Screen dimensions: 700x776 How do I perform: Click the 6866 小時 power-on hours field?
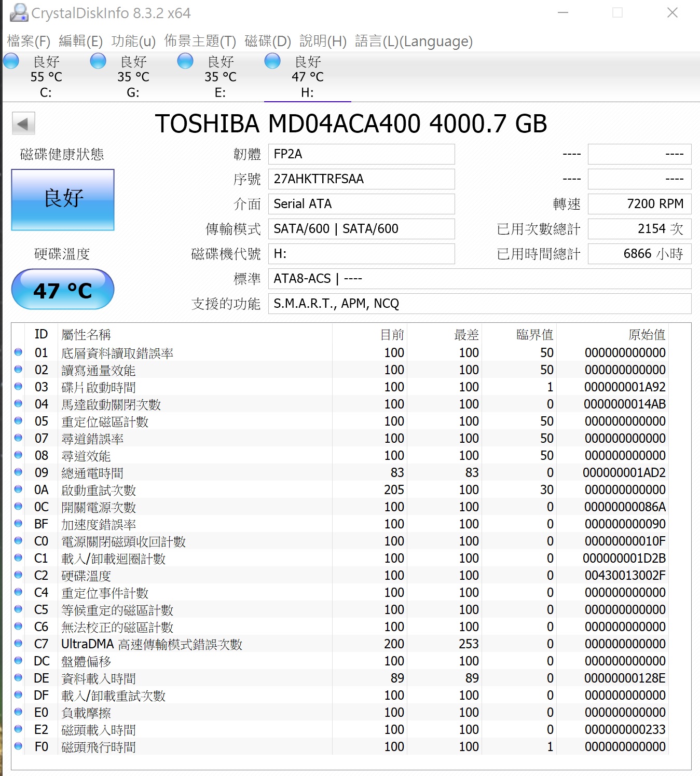pyautogui.click(x=639, y=254)
